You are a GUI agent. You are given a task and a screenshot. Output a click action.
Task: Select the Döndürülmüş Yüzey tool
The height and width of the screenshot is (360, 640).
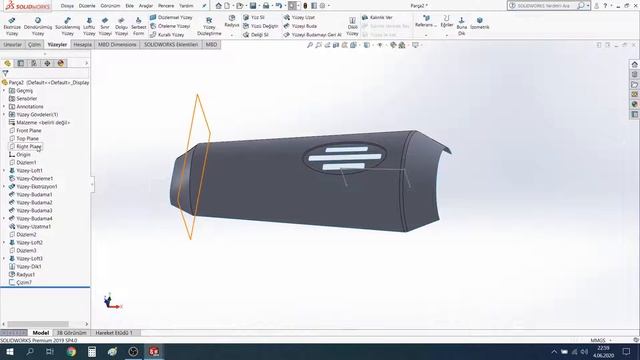click(x=38, y=27)
